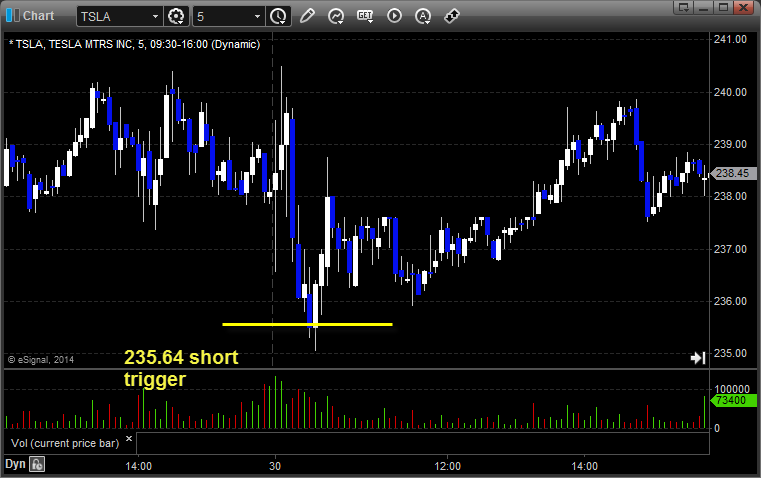The height and width of the screenshot is (478, 761).
Task: Open the GET studies menu icon
Action: pos(365,16)
